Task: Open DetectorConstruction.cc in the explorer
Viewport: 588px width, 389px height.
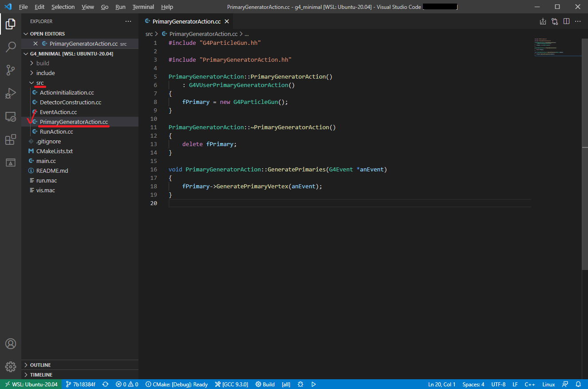Action: [70, 102]
